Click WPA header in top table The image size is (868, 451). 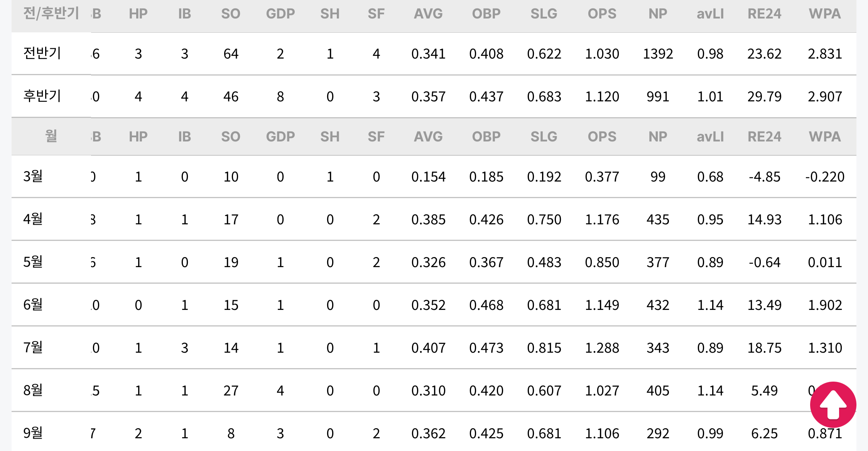tap(825, 14)
